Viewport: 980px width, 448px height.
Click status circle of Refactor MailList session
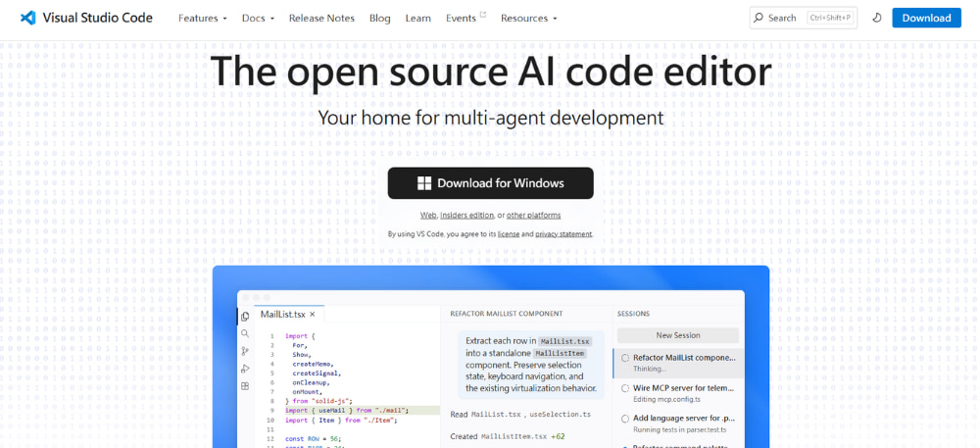coord(625,358)
